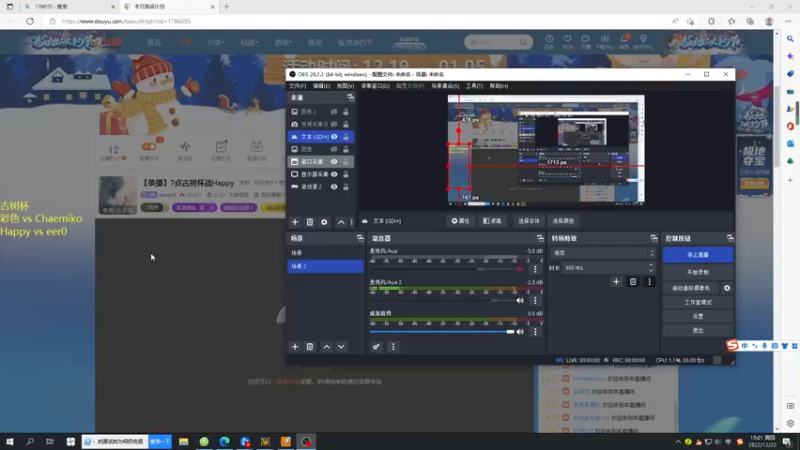Viewport: 800px width, 450px height.
Task: Open 帮助 menu in OBS
Action: tap(498, 86)
